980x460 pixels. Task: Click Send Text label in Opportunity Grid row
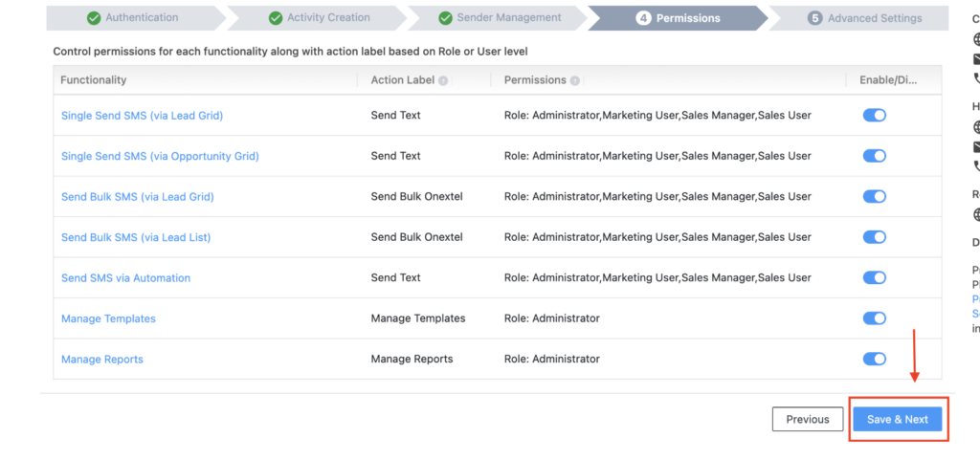click(395, 156)
